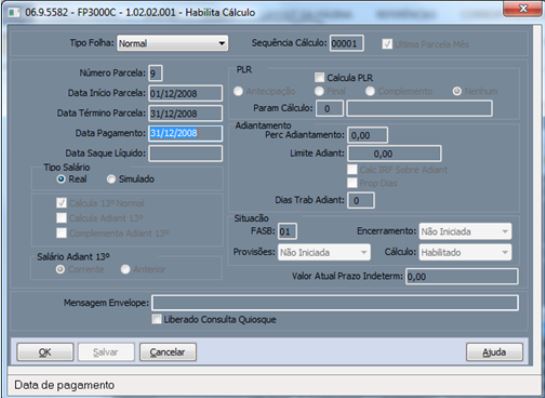Click the Número Parcela field

point(155,73)
